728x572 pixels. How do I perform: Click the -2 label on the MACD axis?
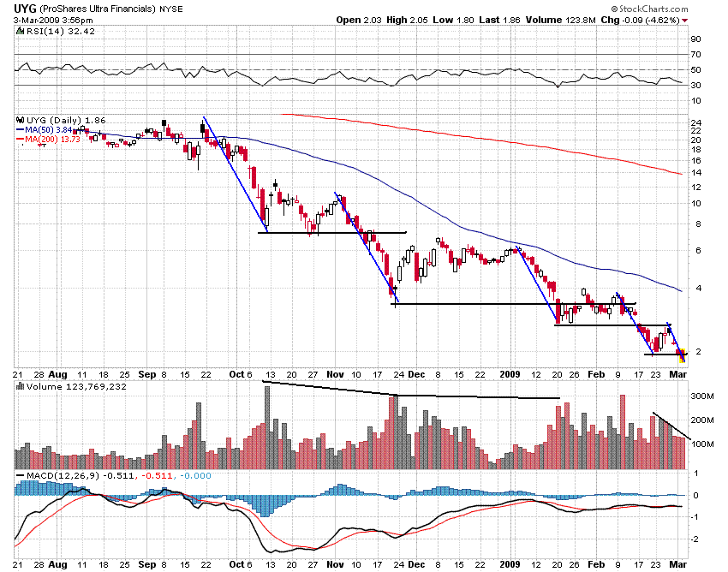pyautogui.click(x=695, y=539)
